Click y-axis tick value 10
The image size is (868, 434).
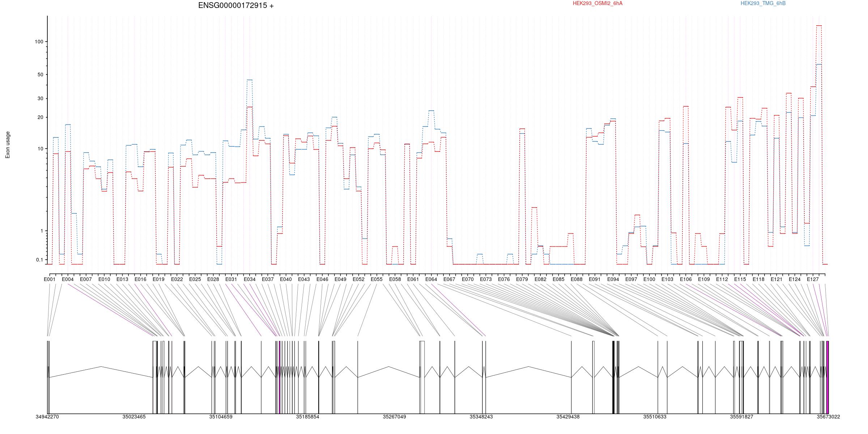(x=40, y=149)
